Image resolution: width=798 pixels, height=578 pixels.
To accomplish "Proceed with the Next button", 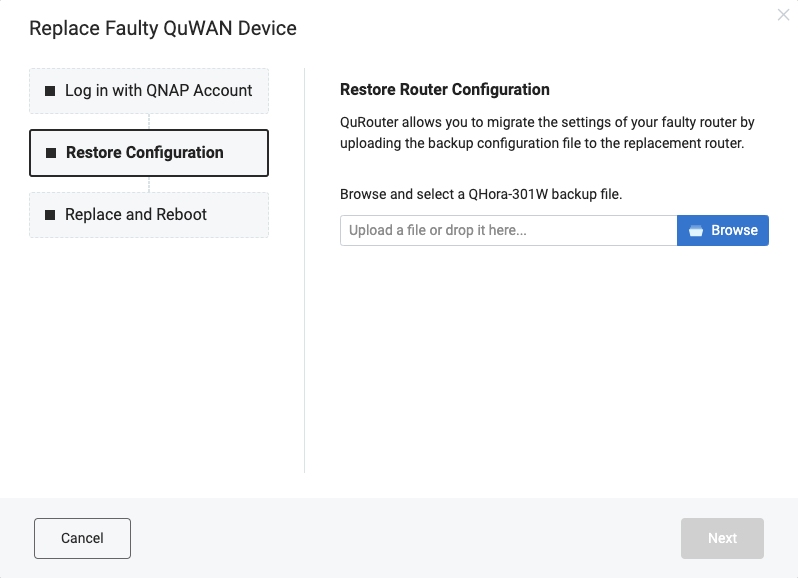I will click(x=722, y=538).
